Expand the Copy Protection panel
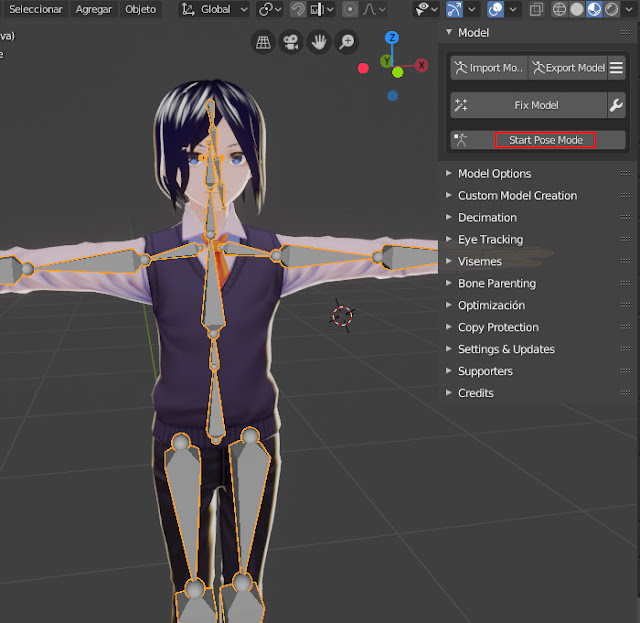640x623 pixels. [x=449, y=327]
